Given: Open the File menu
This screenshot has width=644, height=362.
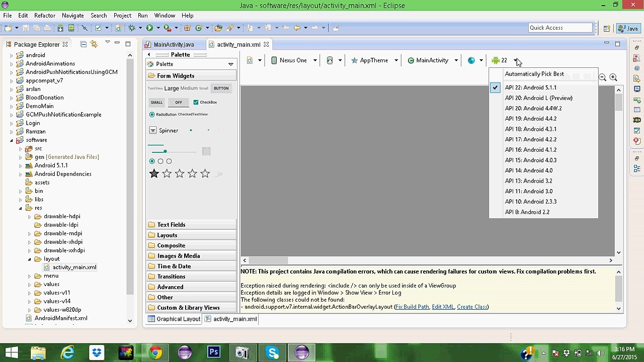Looking at the screenshot, I should (8, 16).
